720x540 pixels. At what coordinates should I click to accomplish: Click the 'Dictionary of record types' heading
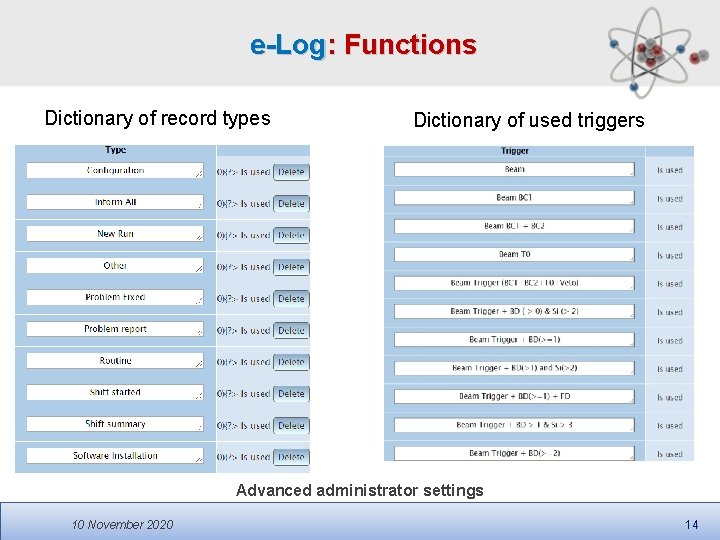[x=158, y=118]
